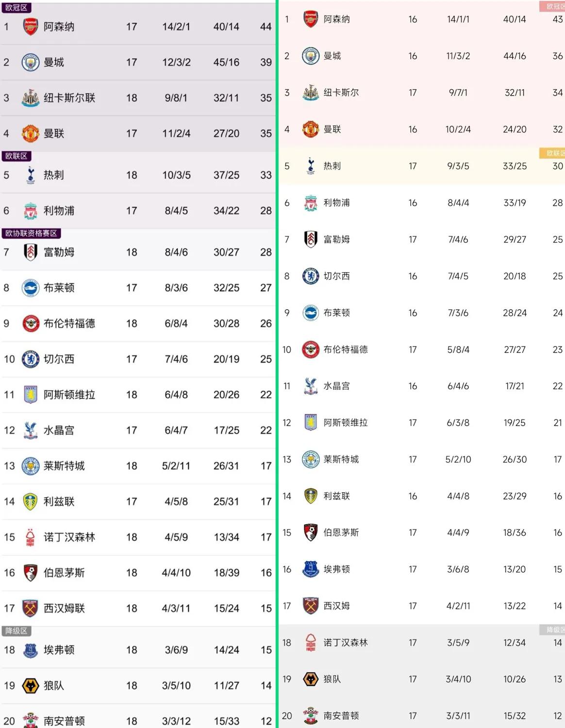This screenshot has width=565, height=728.
Task: Click the Brighton crest in the left table
Action: point(30,288)
